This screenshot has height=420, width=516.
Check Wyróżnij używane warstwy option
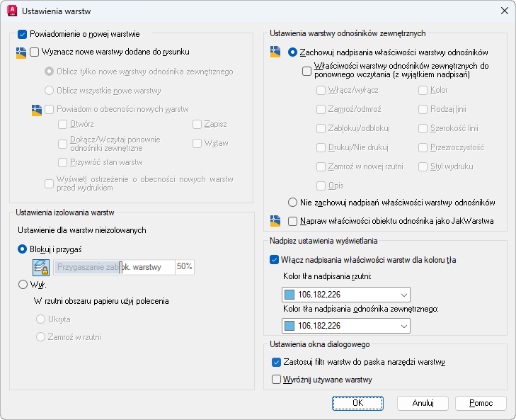point(277,380)
